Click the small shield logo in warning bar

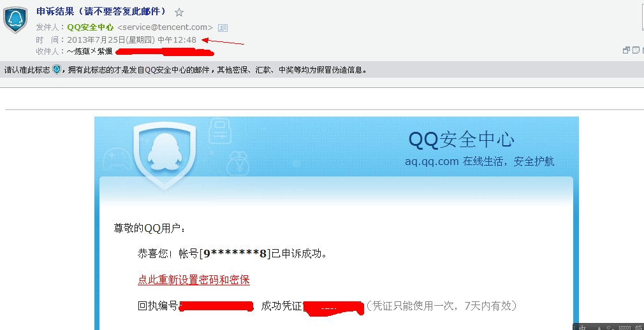[x=57, y=70]
